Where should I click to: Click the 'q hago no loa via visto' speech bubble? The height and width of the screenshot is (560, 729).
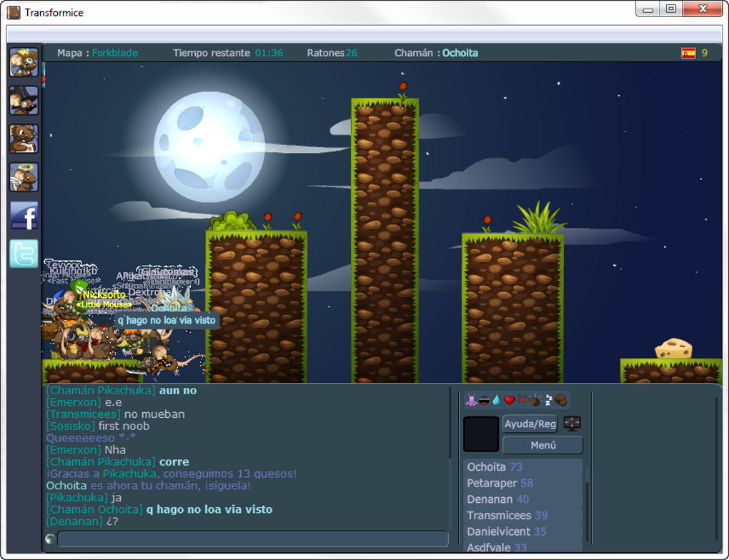[x=167, y=320]
